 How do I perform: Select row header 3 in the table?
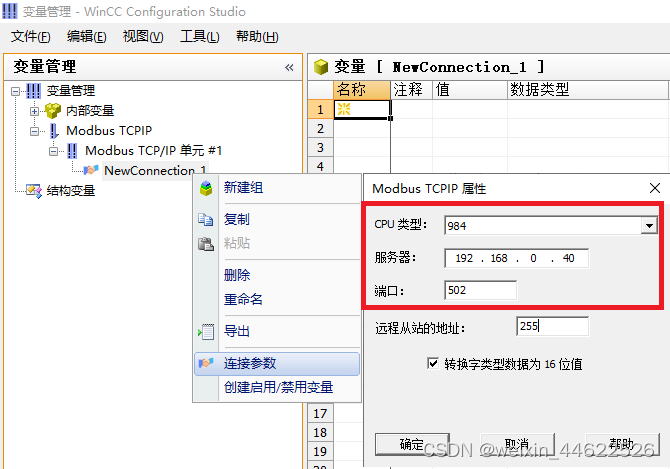[320, 147]
